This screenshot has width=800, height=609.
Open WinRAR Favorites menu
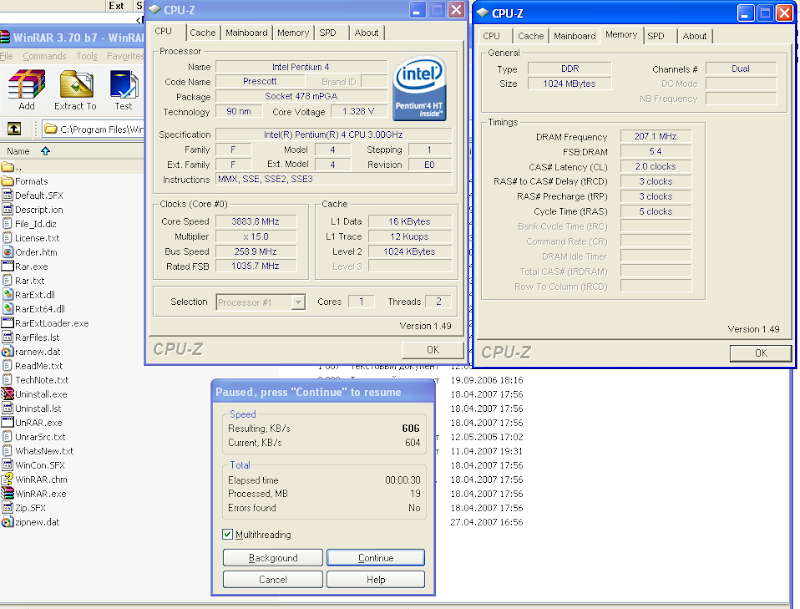coord(126,56)
